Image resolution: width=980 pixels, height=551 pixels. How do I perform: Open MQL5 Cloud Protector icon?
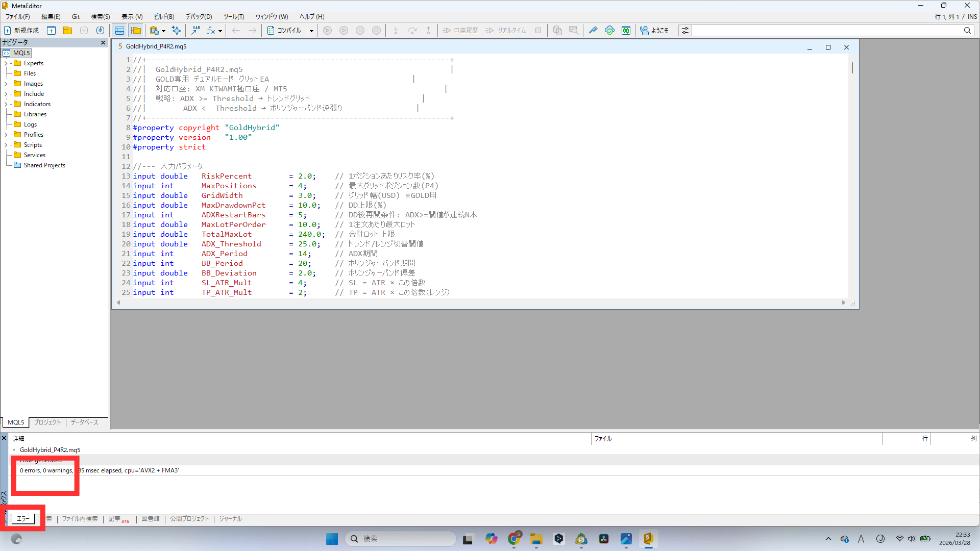tap(609, 30)
